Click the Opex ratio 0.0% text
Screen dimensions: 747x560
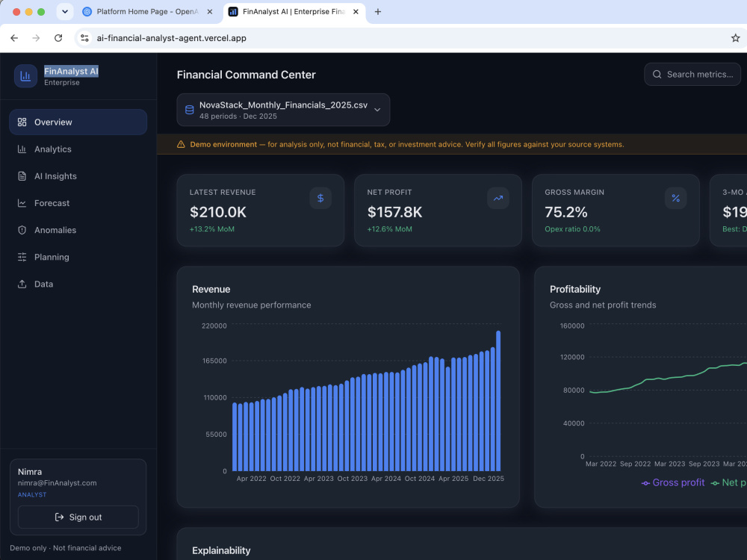pyautogui.click(x=572, y=229)
